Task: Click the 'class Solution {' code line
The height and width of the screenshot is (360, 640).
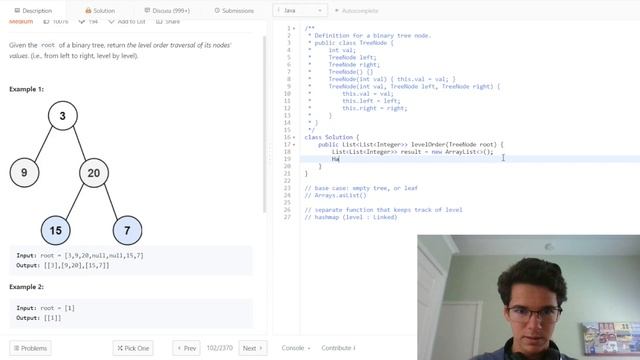Action: [331, 138]
